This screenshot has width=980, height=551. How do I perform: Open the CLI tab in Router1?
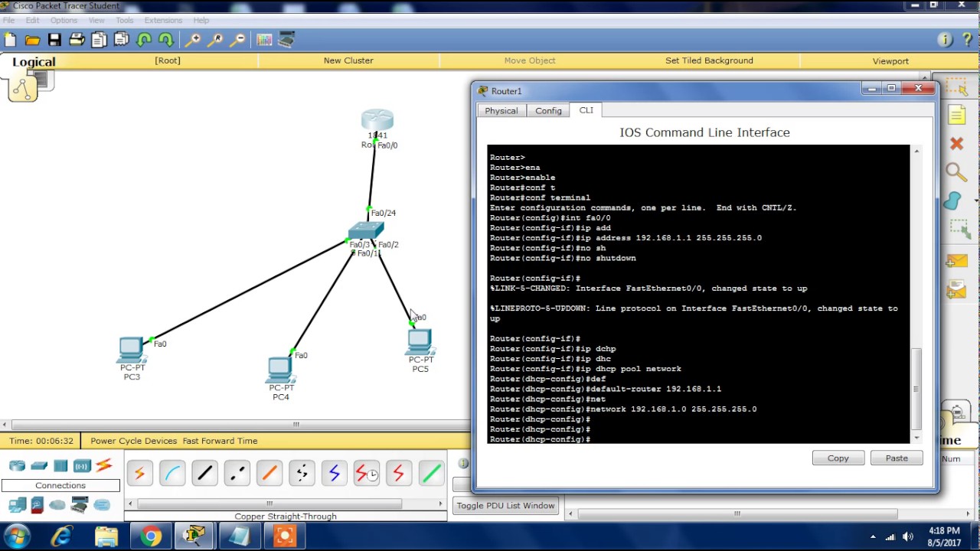(586, 110)
